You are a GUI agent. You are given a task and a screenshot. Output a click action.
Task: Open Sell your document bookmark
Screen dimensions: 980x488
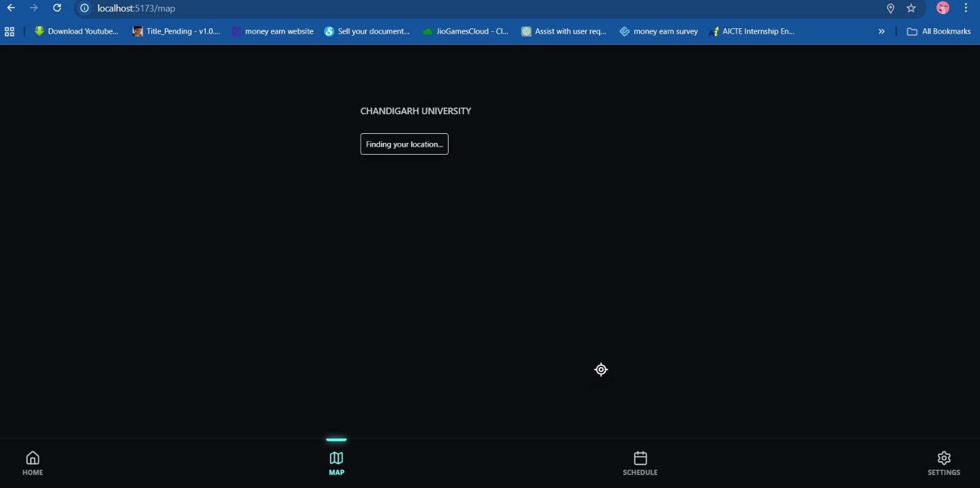point(367,31)
